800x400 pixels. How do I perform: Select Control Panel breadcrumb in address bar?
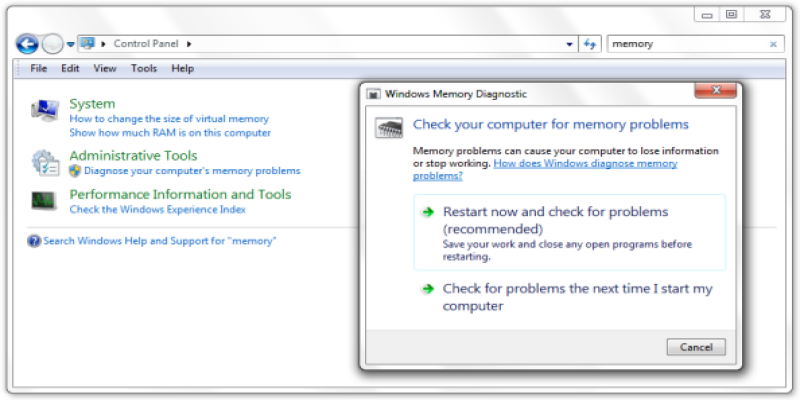pyautogui.click(x=146, y=44)
